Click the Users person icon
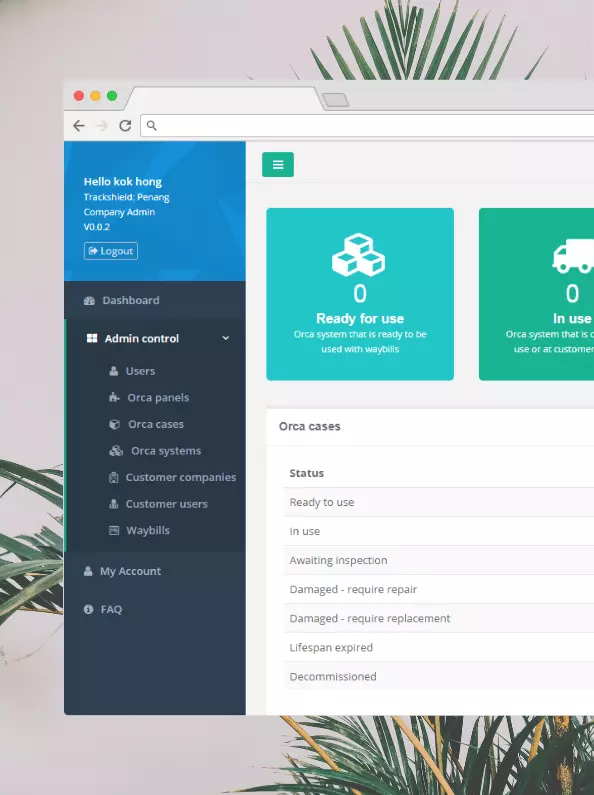 (x=114, y=371)
